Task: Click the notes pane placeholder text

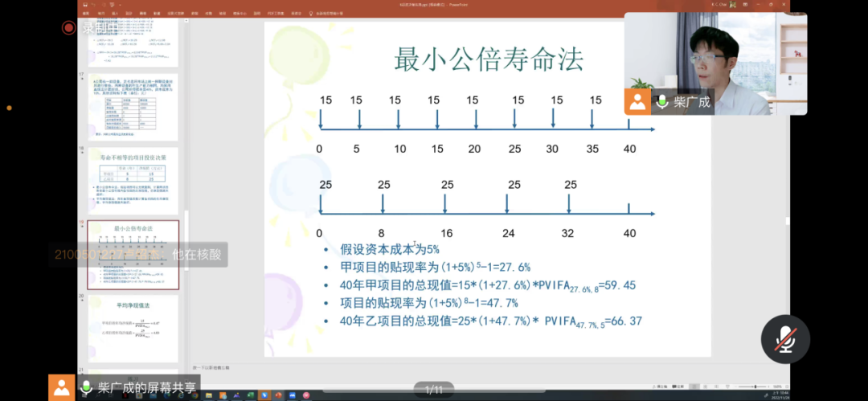Action: [211, 367]
